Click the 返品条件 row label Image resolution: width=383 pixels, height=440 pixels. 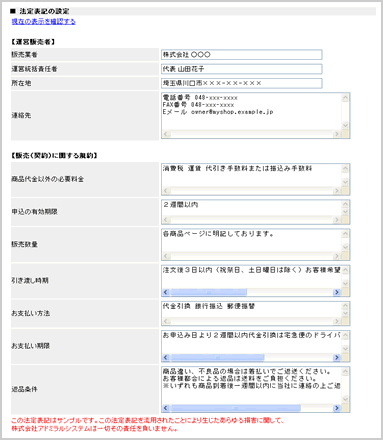[24, 389]
